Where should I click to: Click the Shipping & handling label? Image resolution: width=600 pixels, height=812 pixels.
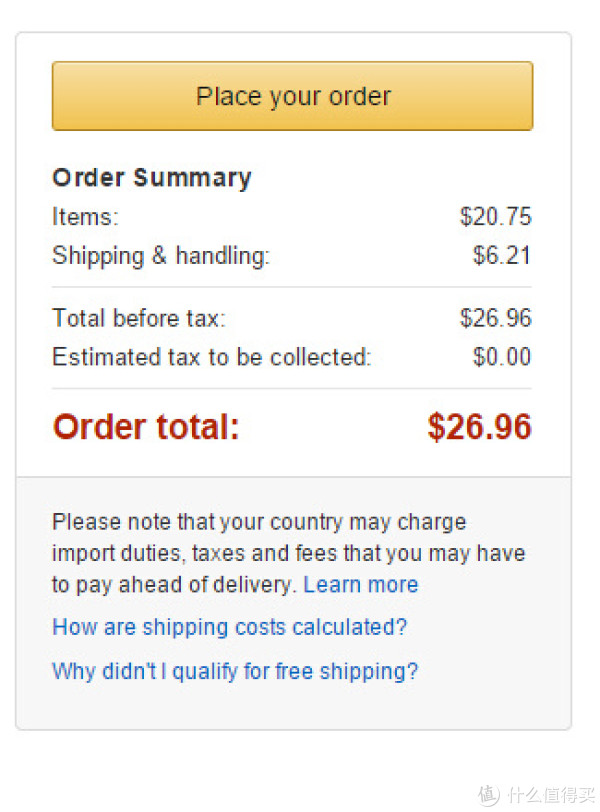[161, 256]
